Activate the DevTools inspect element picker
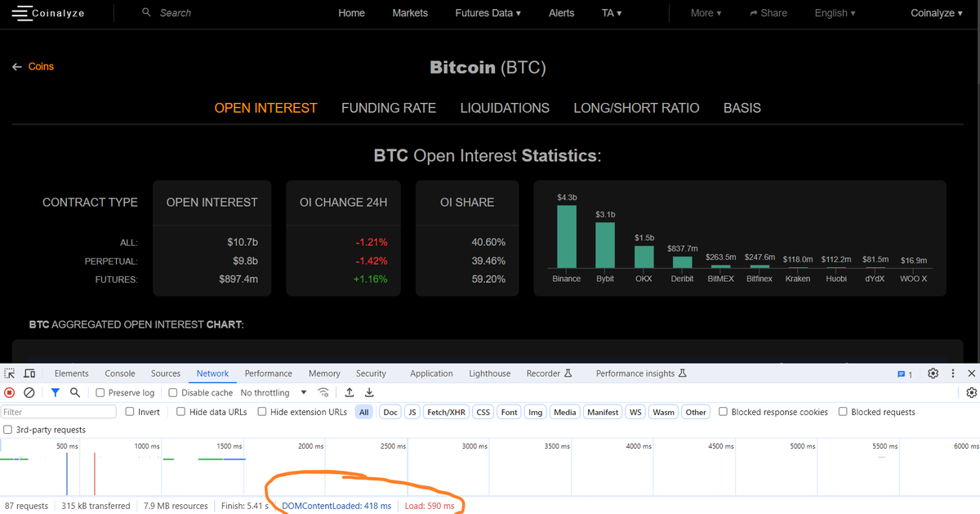The image size is (980, 514). click(10, 373)
